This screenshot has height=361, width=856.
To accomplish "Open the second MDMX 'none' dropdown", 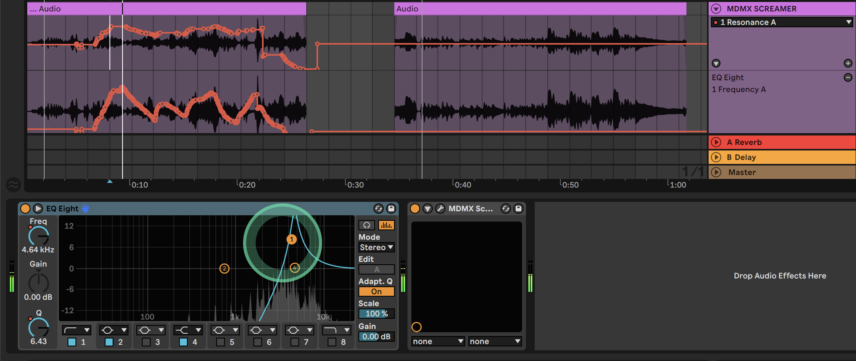I will pos(495,341).
